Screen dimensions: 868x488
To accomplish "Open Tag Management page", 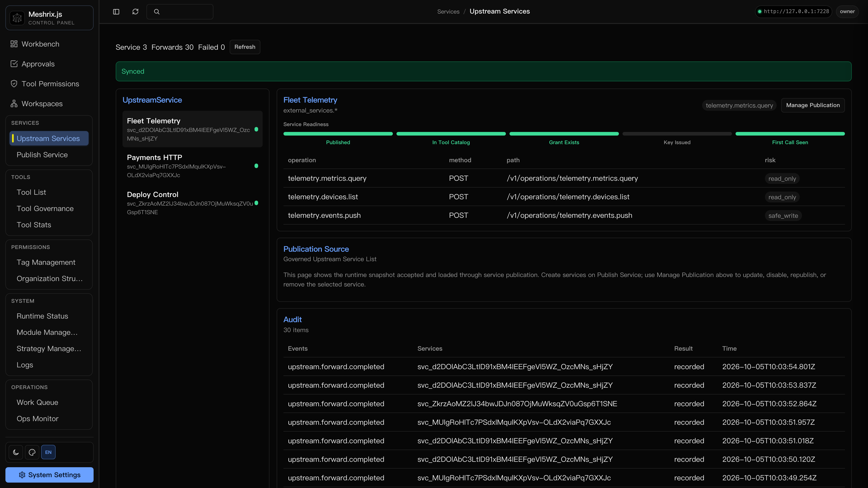I will 49,262.
